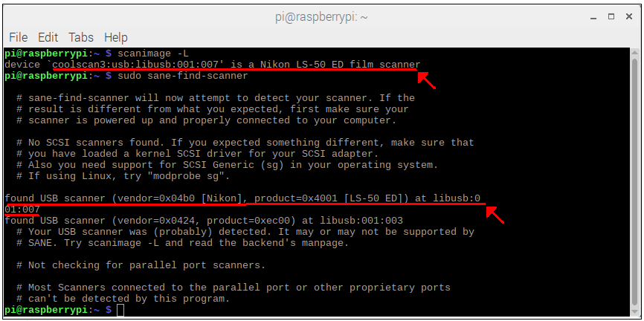This screenshot has height=321, width=644.
Task: Click the 'vendor=0x0424, product=0xec00' scanner line
Action: pyautogui.click(x=204, y=221)
